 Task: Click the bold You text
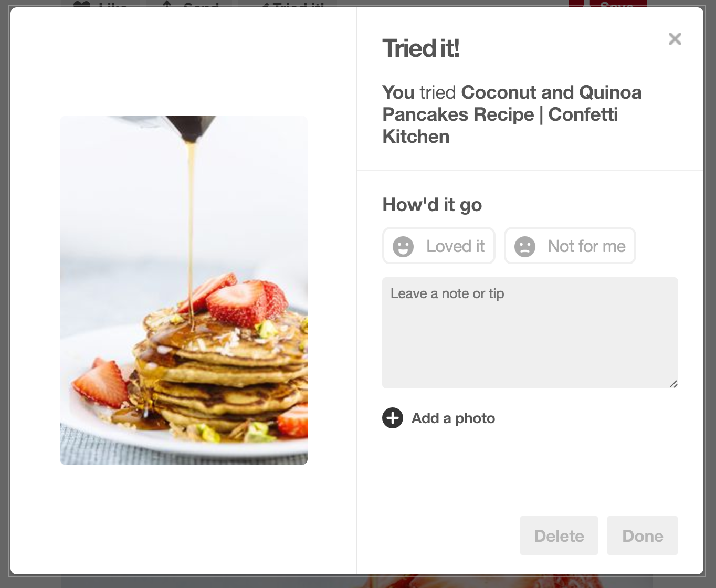[x=398, y=92]
